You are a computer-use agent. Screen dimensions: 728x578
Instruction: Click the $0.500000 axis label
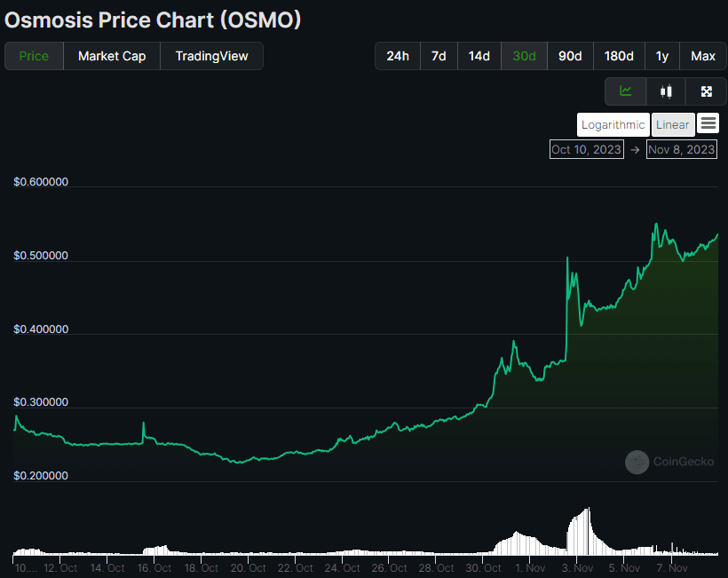(41, 256)
